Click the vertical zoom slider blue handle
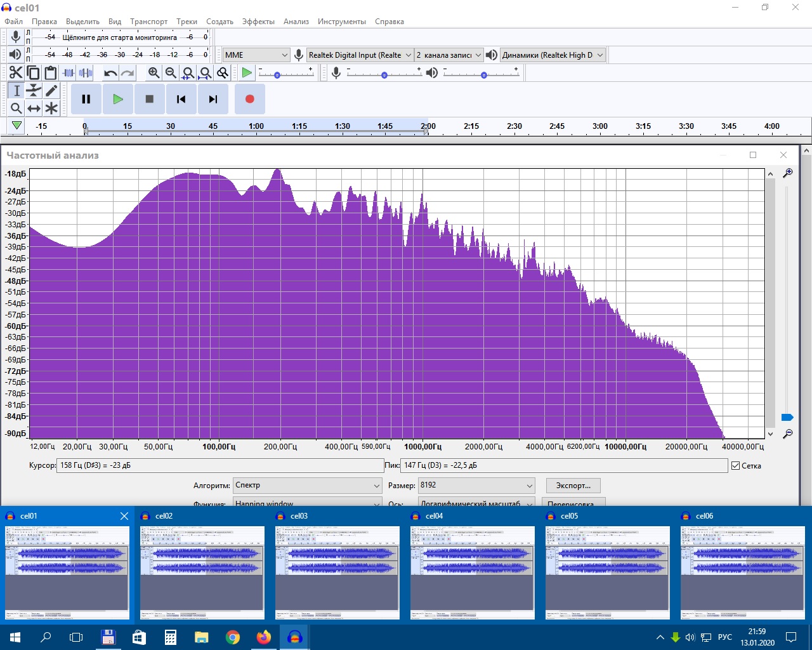The width and height of the screenshot is (812, 650). click(787, 417)
